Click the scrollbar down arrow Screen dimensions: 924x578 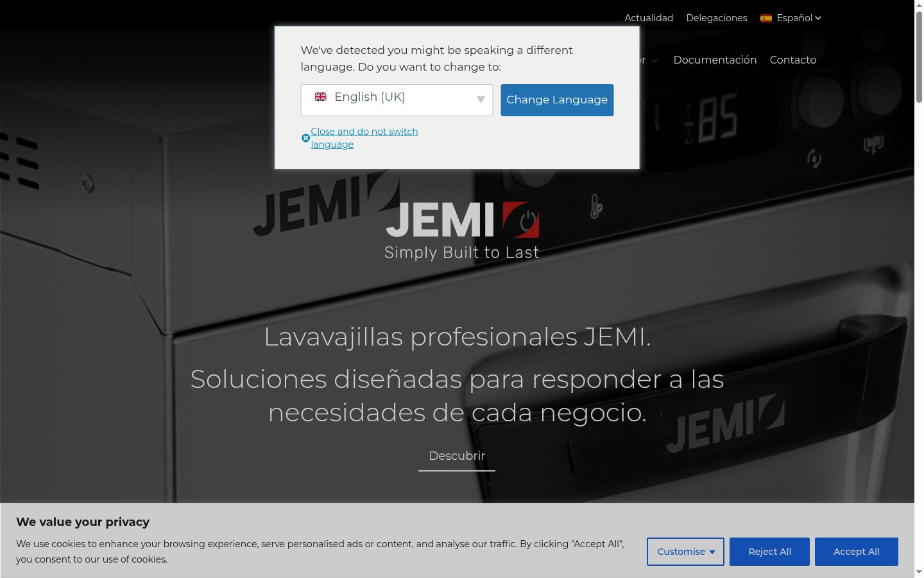(919, 572)
